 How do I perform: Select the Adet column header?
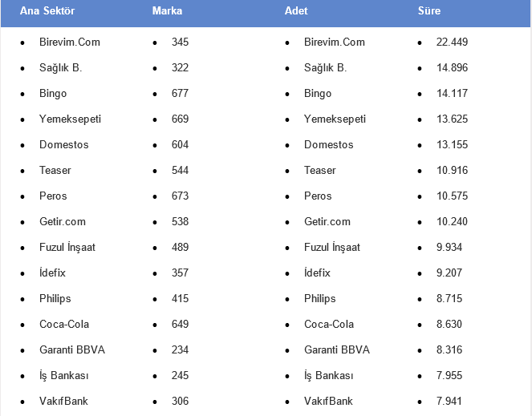296,11
